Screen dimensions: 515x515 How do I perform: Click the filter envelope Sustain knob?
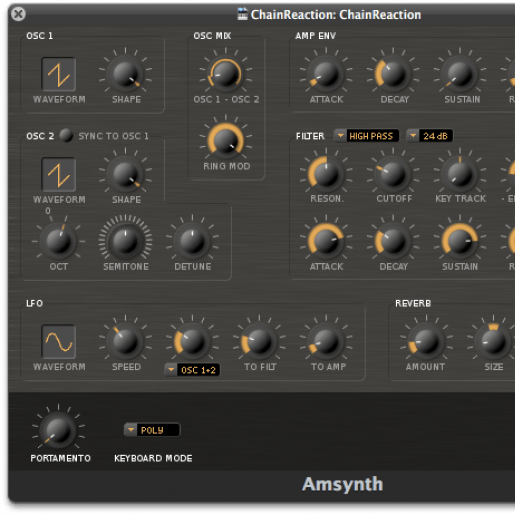click(x=460, y=241)
